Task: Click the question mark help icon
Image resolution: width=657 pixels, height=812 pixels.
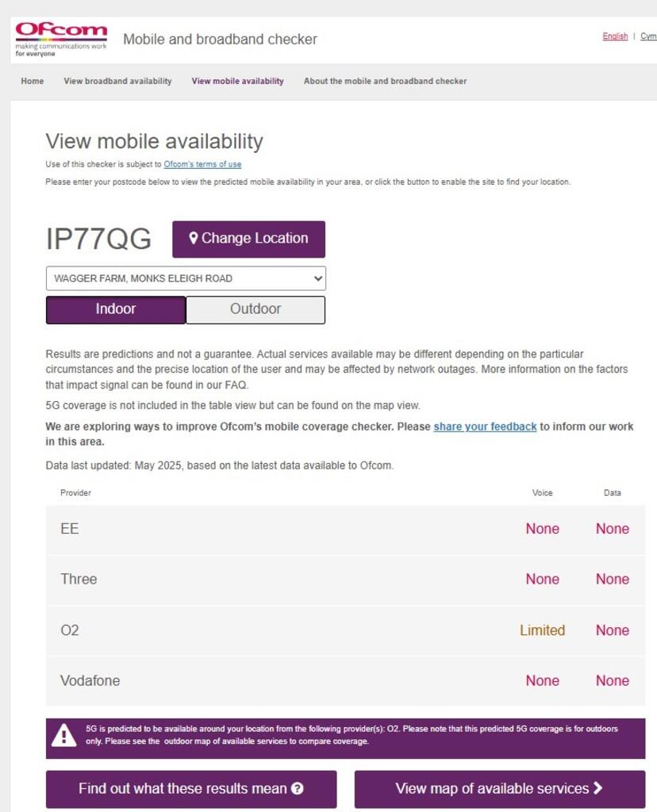Action: 298,789
